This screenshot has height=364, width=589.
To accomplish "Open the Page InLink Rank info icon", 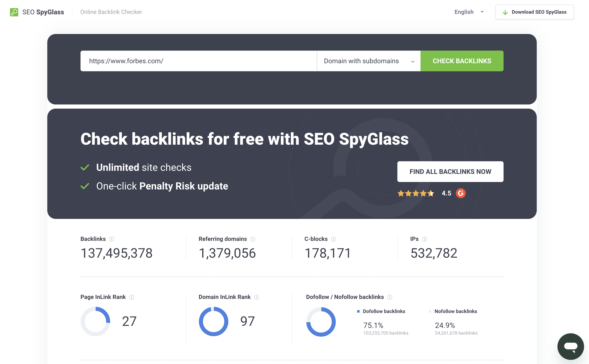I will (x=132, y=297).
